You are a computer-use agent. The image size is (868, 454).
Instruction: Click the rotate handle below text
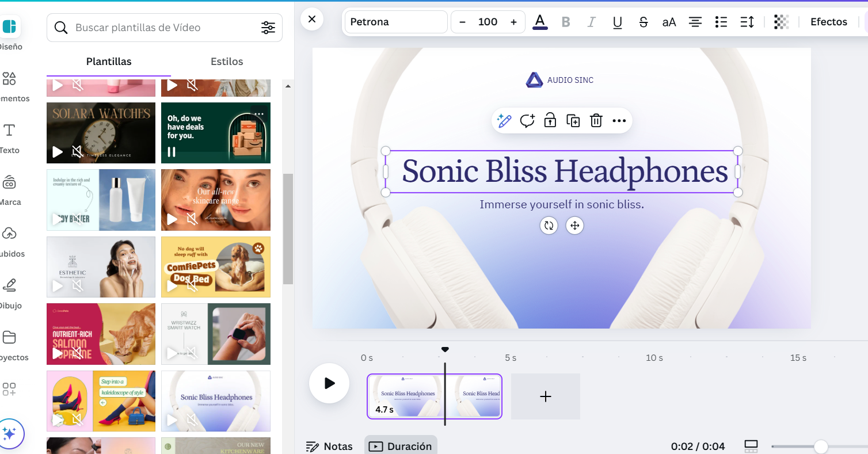pos(549,226)
